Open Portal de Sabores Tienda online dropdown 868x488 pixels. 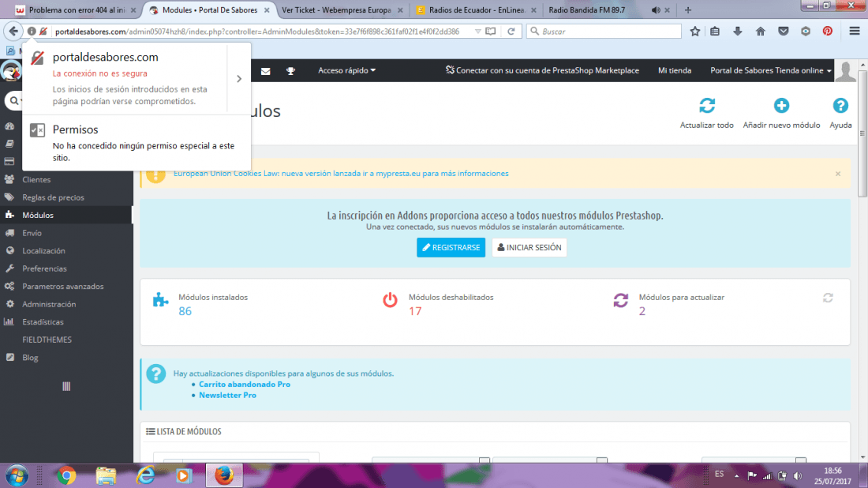[x=771, y=70]
